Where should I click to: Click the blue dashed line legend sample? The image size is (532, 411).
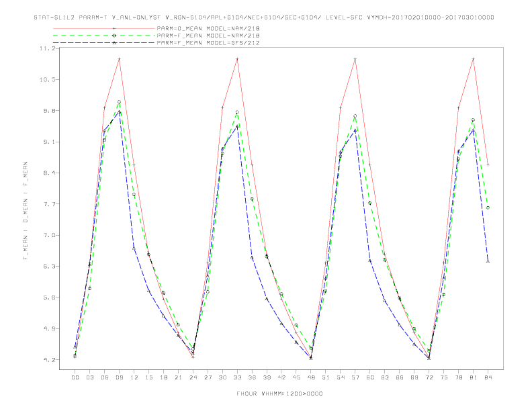tap(104, 43)
